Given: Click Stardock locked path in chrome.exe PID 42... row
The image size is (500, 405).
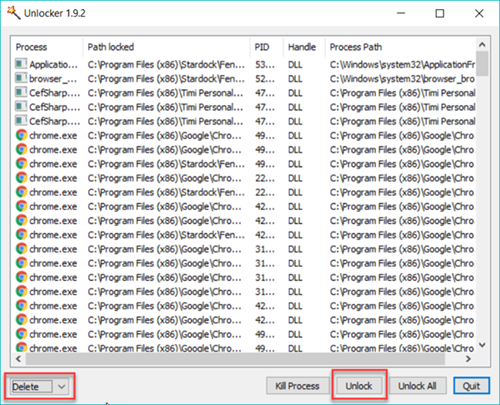Looking at the screenshot, I should pos(166,235).
